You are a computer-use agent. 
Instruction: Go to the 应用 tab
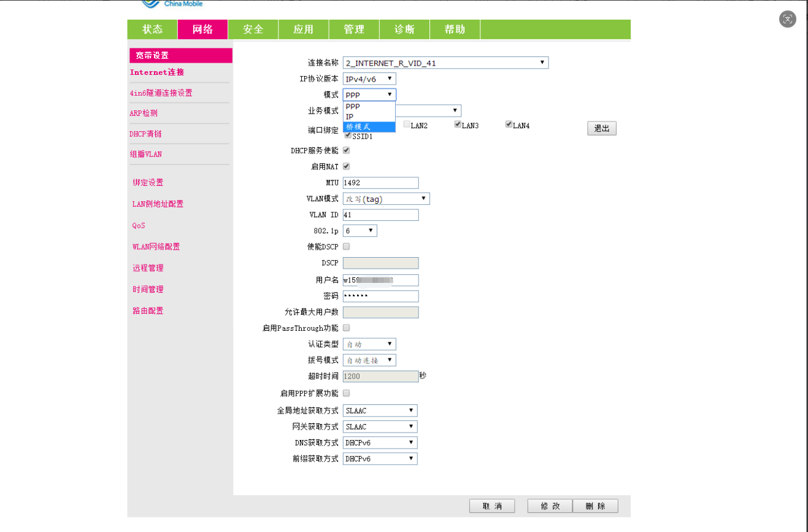coord(303,29)
